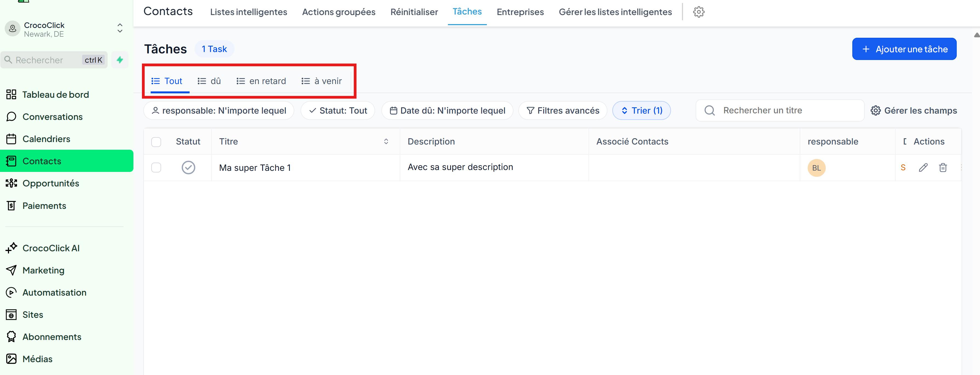This screenshot has height=375, width=980.
Task: Sort by the Titre column arrows
Action: click(x=386, y=141)
